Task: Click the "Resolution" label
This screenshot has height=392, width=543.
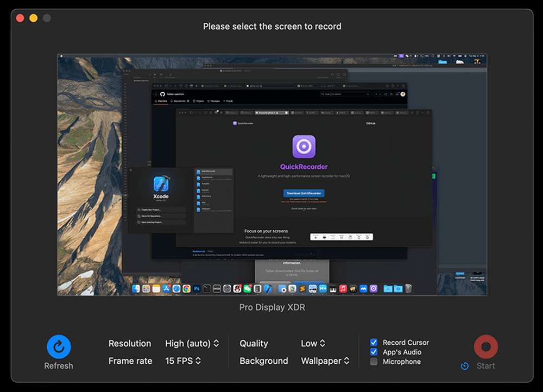Action: (130, 343)
